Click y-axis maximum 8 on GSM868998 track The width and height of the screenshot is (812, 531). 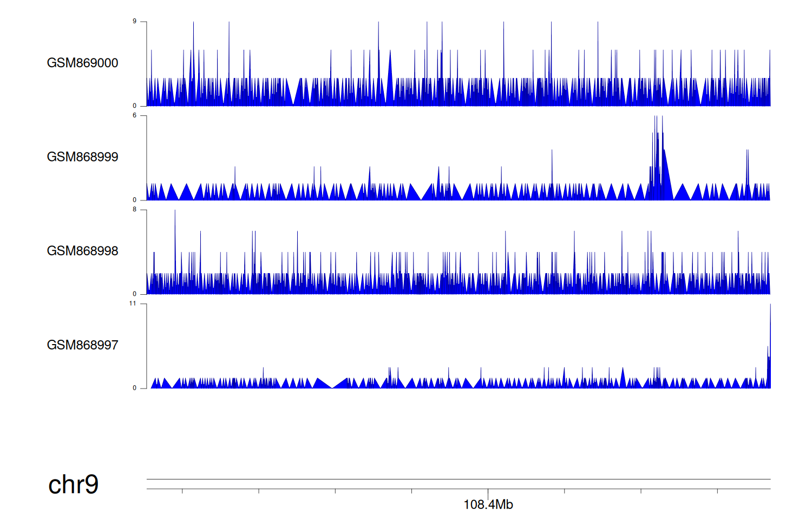point(135,210)
